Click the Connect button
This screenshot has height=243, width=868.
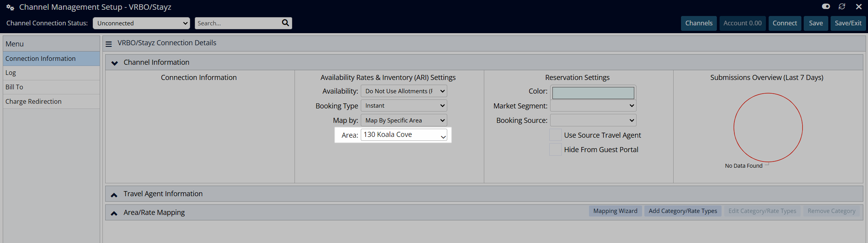click(785, 23)
